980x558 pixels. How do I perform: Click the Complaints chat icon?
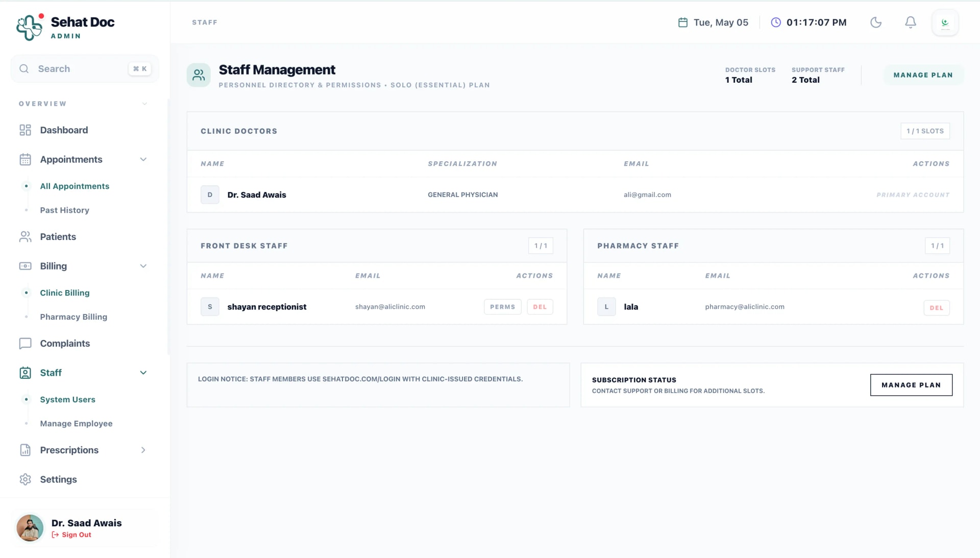(x=25, y=344)
